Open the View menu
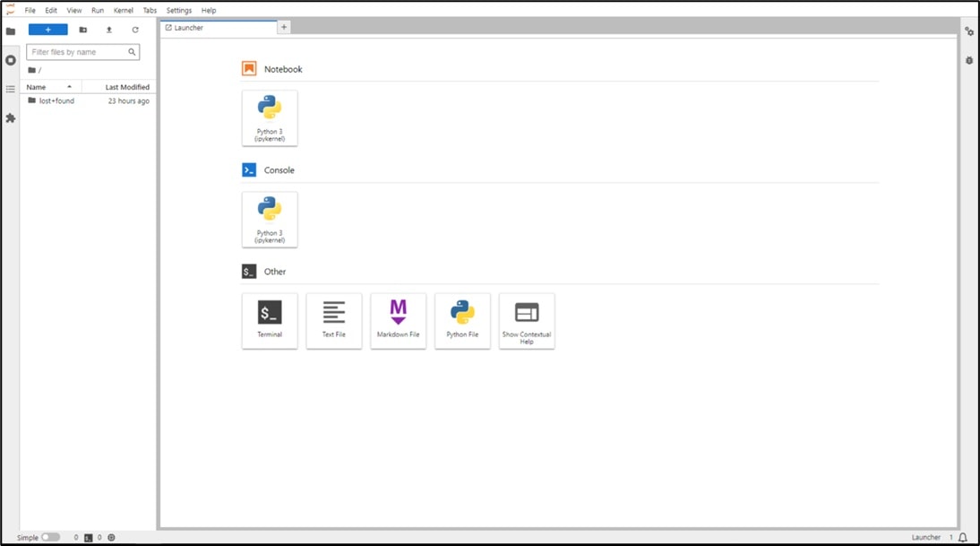The image size is (980, 546). [74, 10]
